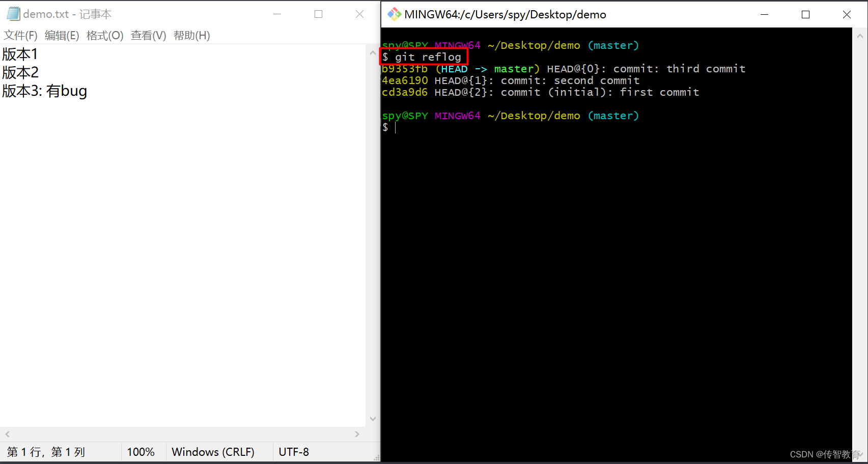Click the Notepad app icon in title bar
868x464 pixels.
(x=13, y=14)
